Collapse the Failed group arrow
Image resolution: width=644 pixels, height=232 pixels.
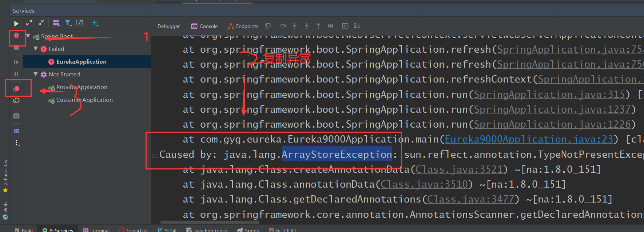click(36, 49)
